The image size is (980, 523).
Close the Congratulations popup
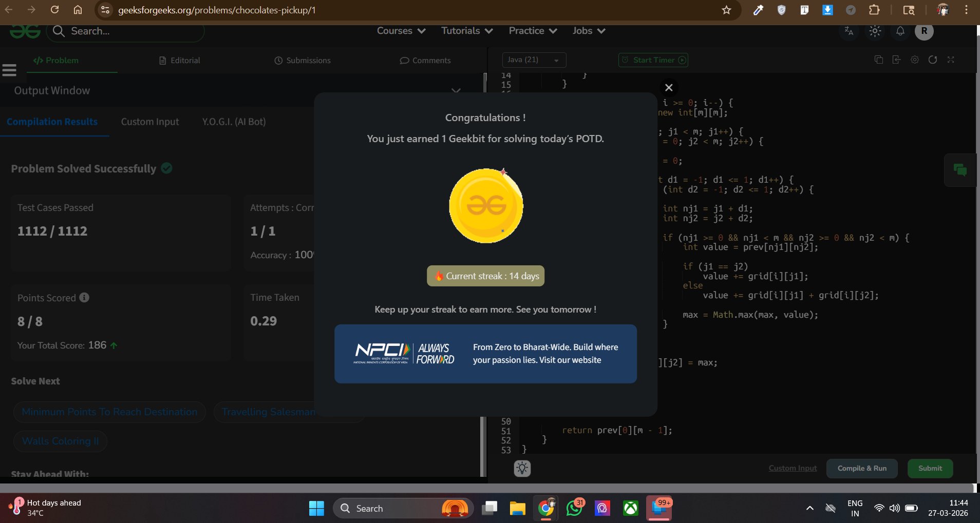point(669,88)
